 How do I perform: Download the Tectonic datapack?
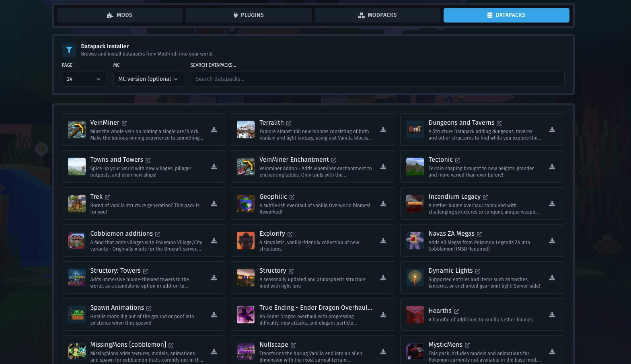pos(552,167)
